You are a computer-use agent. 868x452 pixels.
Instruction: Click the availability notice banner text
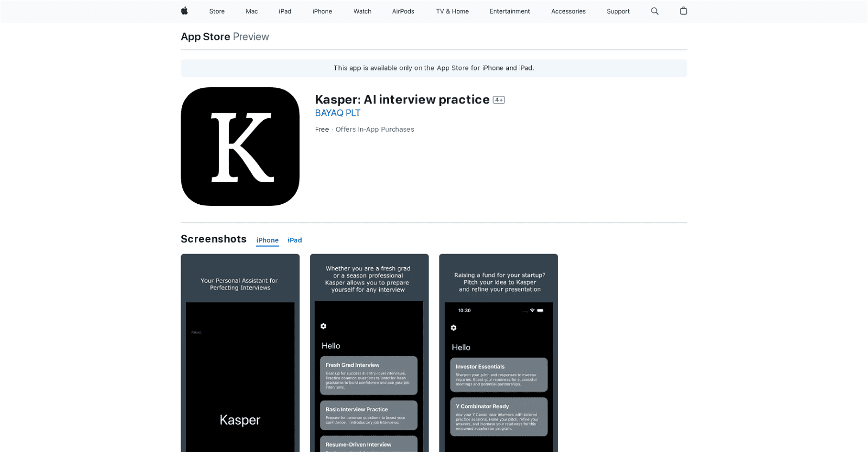coord(434,68)
